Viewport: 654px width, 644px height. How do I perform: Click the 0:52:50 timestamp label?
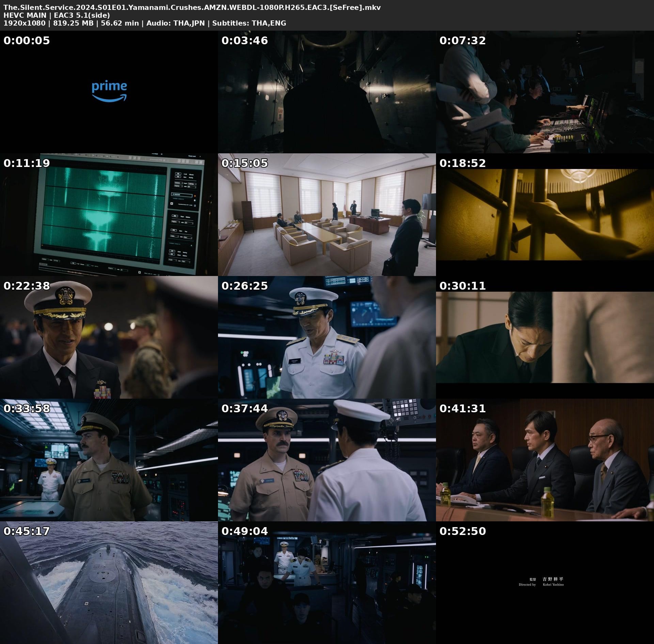(x=462, y=531)
